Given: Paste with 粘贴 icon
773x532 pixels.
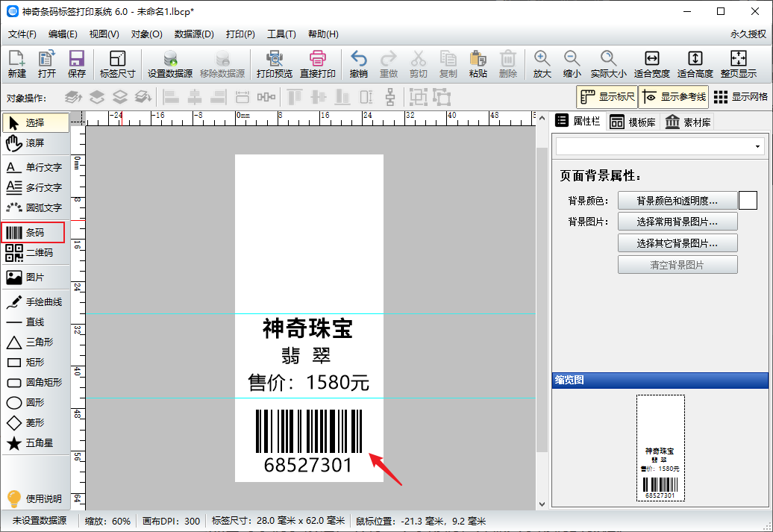Looking at the screenshot, I should [478, 64].
